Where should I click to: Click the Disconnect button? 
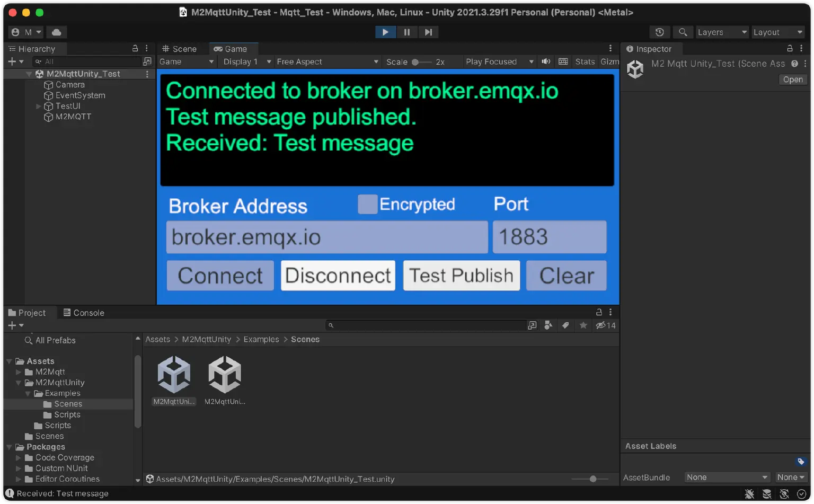(338, 276)
